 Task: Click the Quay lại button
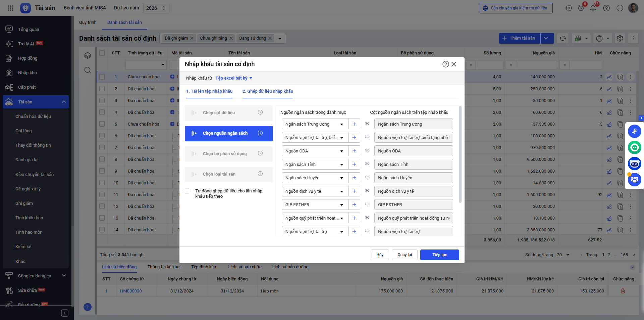tap(405, 255)
